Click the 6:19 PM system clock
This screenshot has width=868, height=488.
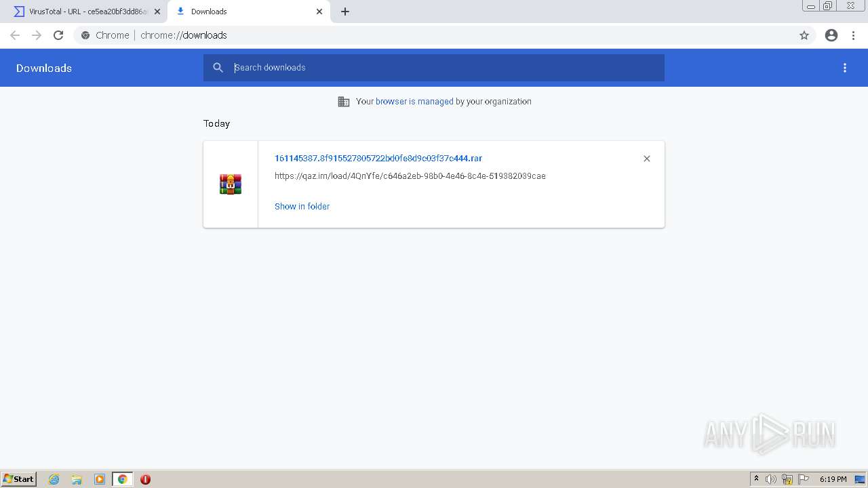833,479
